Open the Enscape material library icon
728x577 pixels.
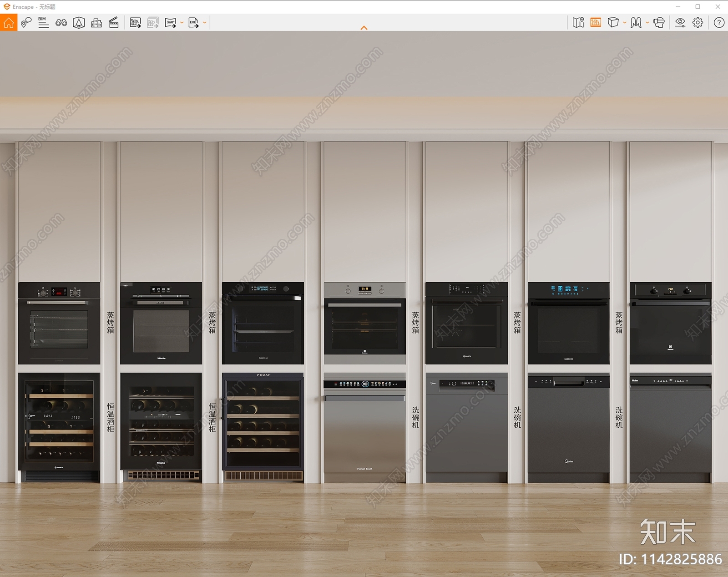click(79, 22)
